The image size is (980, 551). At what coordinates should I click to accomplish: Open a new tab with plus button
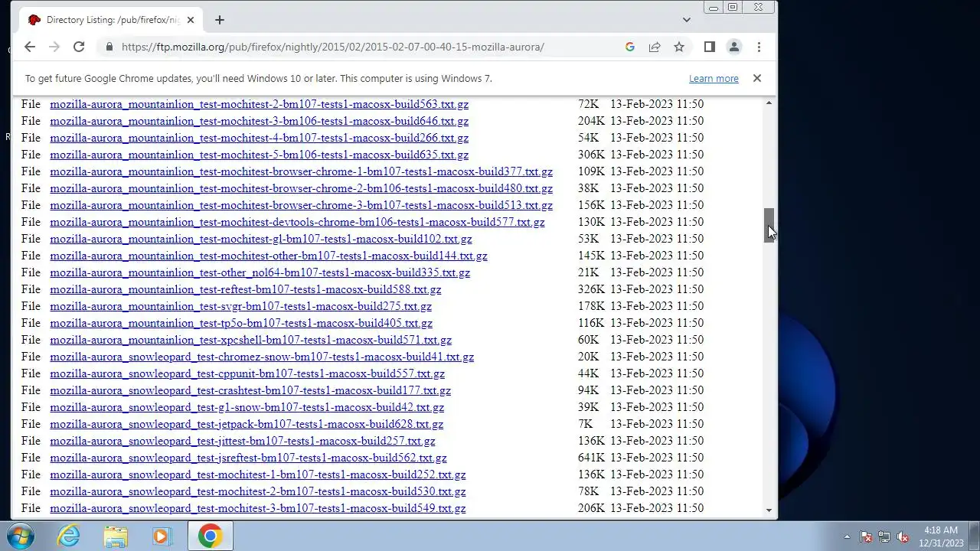220,20
